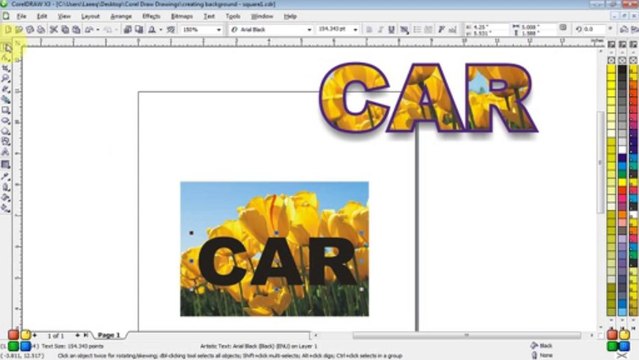
Task: Click the object width input field
Action: [x=539, y=27]
